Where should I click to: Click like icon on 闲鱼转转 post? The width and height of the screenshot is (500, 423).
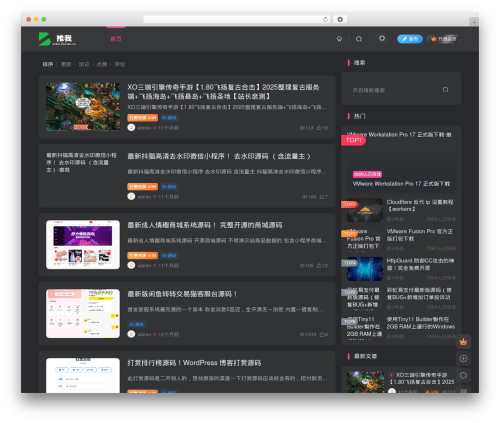click(x=322, y=334)
